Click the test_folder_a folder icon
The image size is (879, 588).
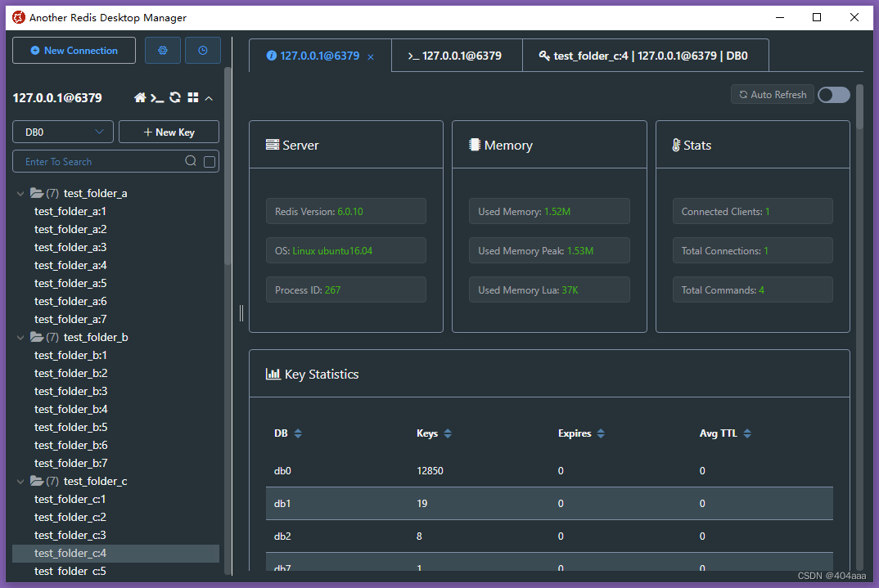[37, 193]
